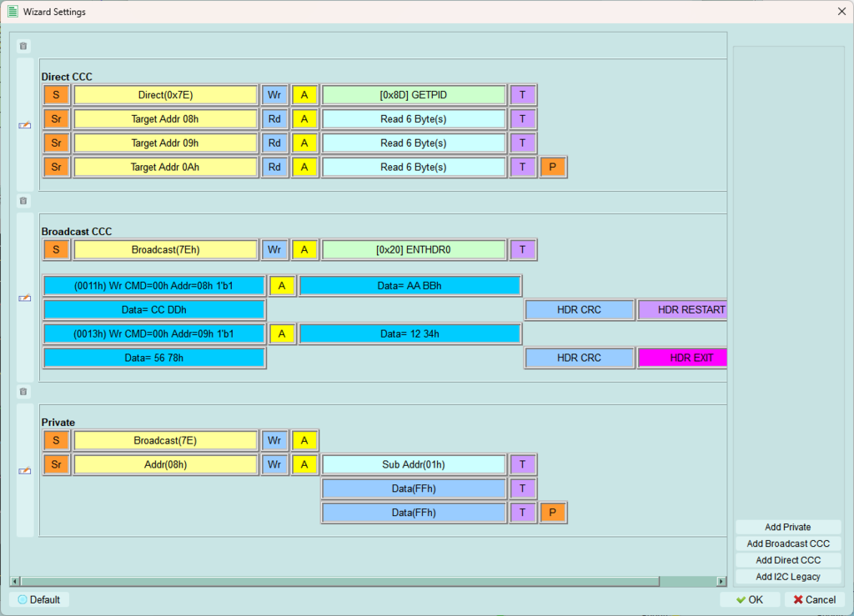Viewport: 854px width, 616px height.
Task: Click trash icon above Private section
Action: (x=23, y=392)
